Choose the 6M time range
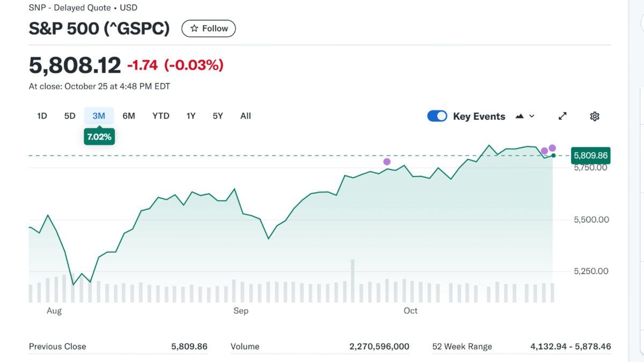Image resolution: width=644 pixels, height=362 pixels. coord(129,116)
